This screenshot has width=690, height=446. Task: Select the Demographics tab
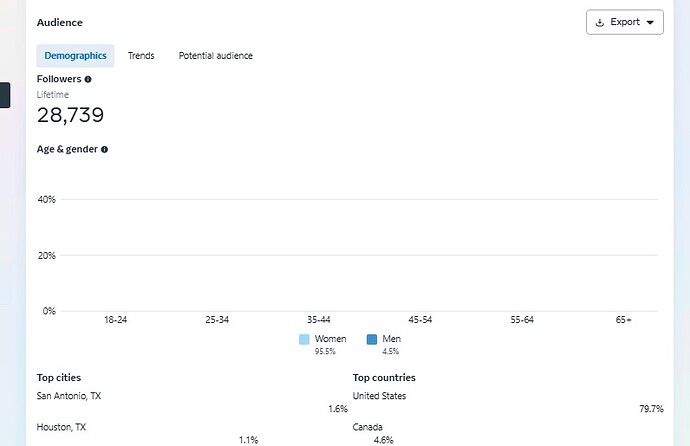(75, 56)
